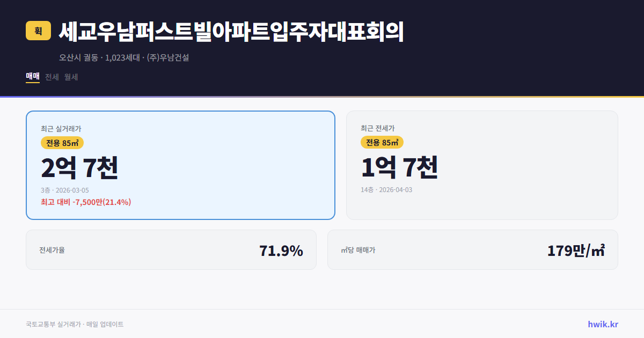Click the apartment name 세교우남퍼스트빌아파트입주자대표회의
644x338 pixels.
click(233, 32)
